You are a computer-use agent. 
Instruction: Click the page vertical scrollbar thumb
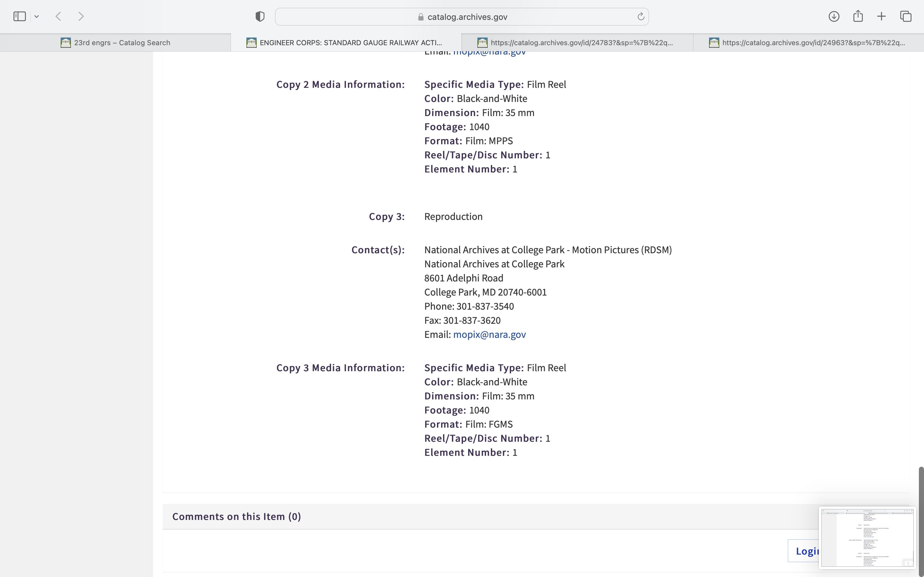coord(920,519)
